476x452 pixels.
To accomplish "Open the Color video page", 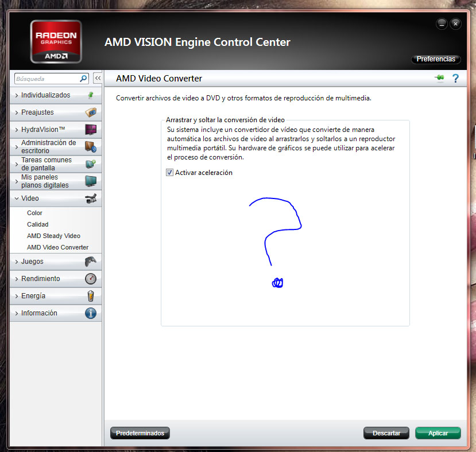I will pos(34,213).
